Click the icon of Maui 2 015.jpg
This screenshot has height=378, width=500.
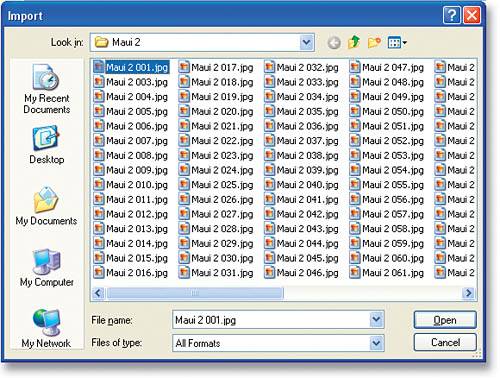pos(99,258)
